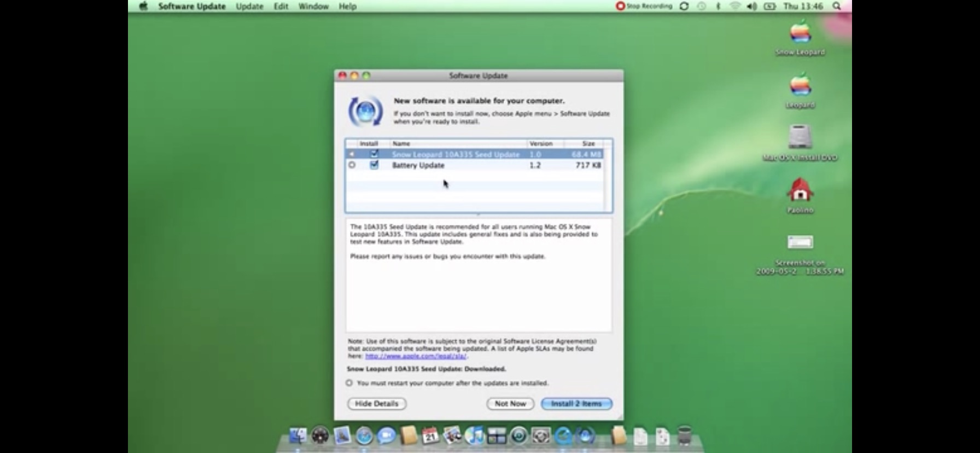Open the battery status menu
The image size is (980, 453).
click(769, 6)
